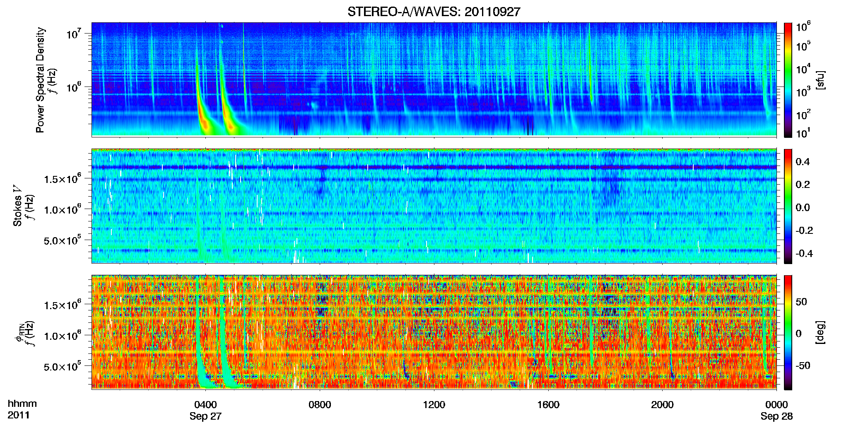
Task: Click the 0800 time axis label
Action: (x=320, y=404)
